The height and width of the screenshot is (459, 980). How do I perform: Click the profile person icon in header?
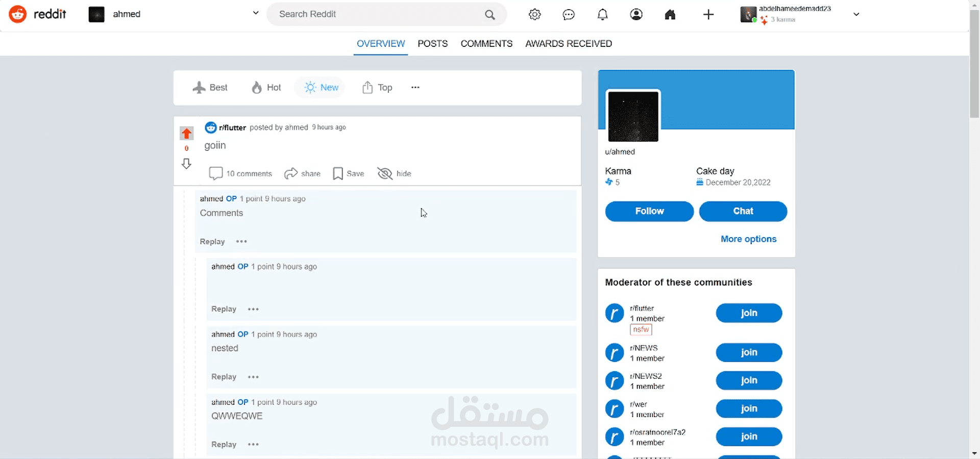coord(636,14)
